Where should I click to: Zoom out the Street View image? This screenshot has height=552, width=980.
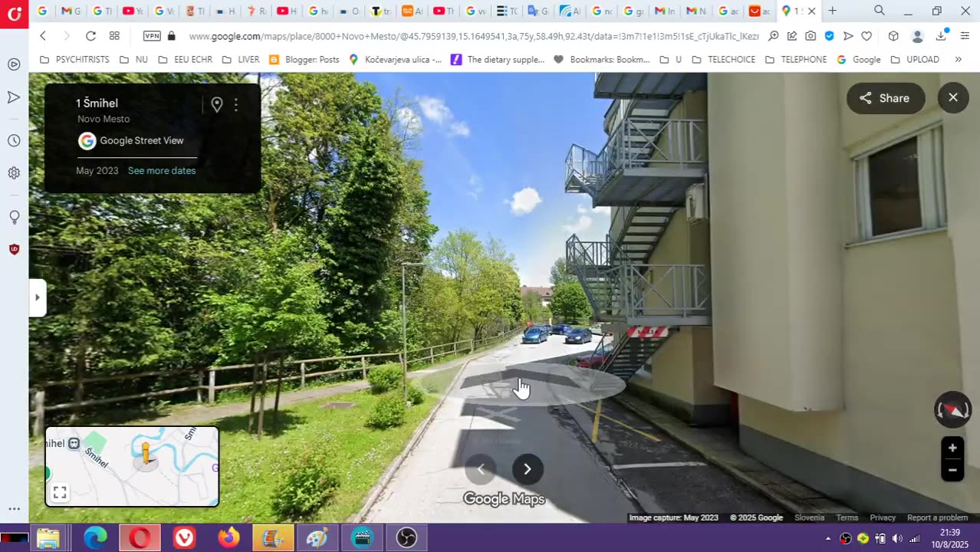pos(952,470)
